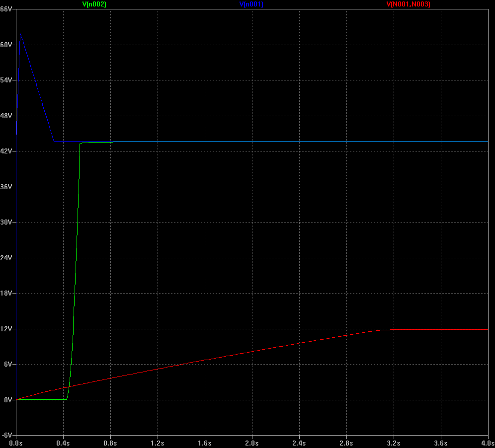Click the 30V vertical axis label
The height and width of the screenshot is (448, 495).
point(6,222)
